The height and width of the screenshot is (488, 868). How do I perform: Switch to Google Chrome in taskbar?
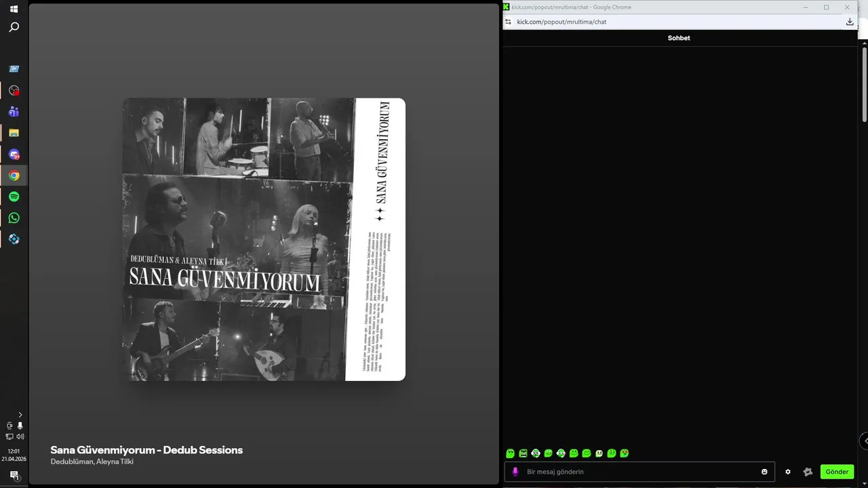[14, 176]
